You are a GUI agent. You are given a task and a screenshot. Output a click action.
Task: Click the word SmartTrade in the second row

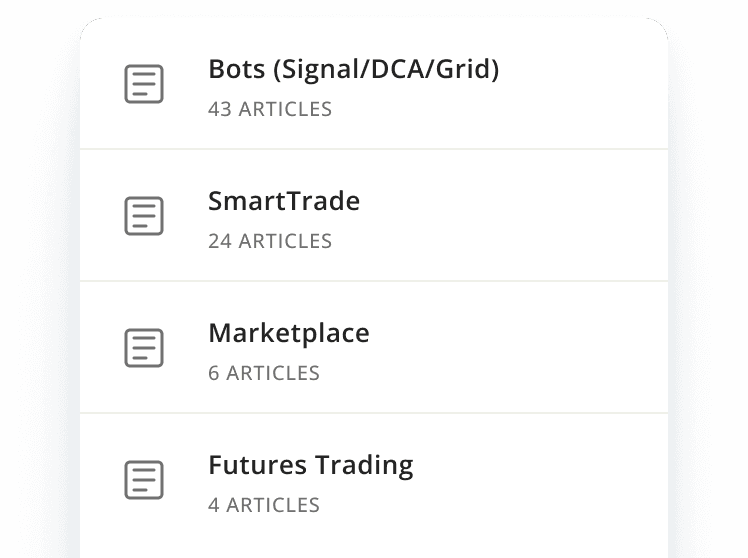[284, 201]
